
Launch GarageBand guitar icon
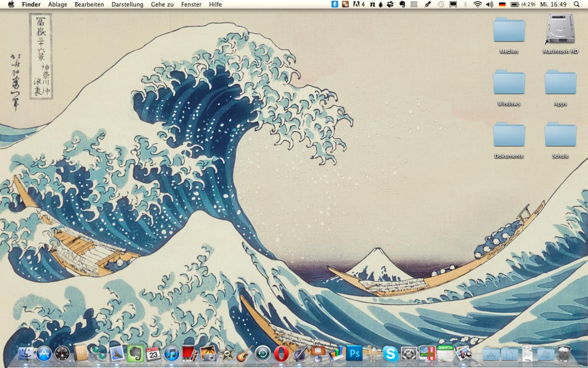coord(244,354)
